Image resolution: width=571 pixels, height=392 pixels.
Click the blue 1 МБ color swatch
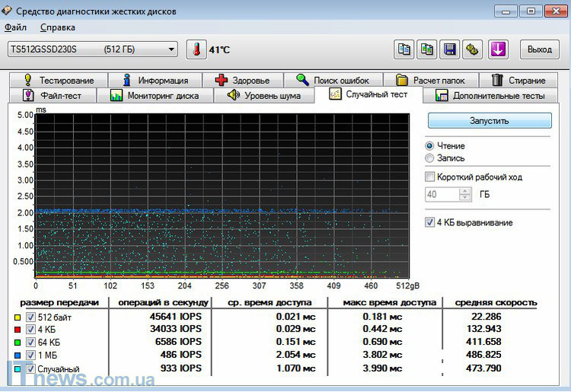click(x=18, y=355)
